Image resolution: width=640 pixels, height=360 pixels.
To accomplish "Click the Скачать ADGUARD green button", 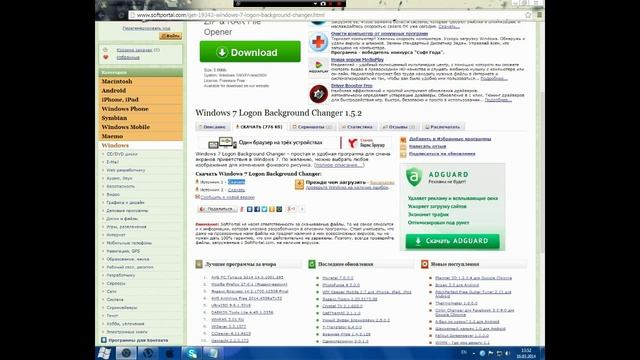I will [x=452, y=241].
